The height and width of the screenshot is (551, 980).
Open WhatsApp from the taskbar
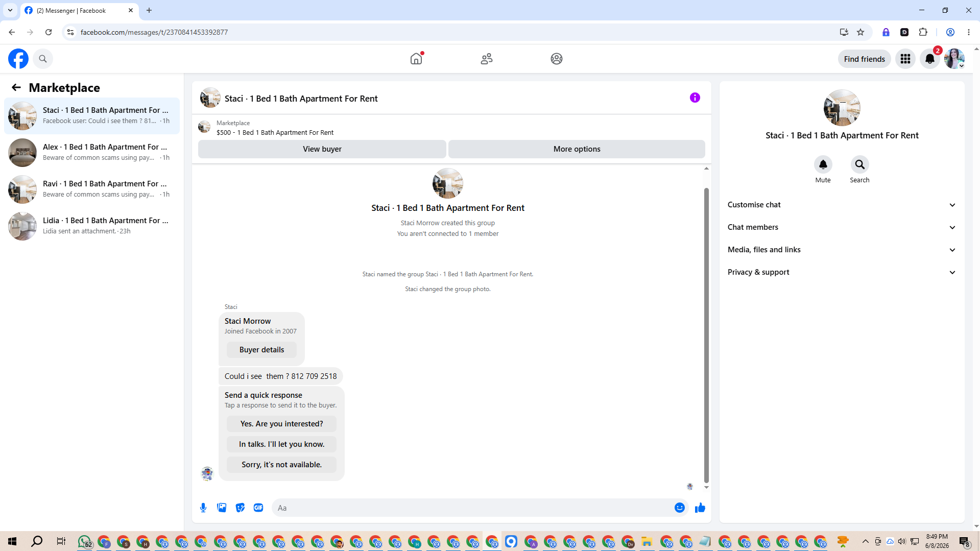(x=85, y=541)
